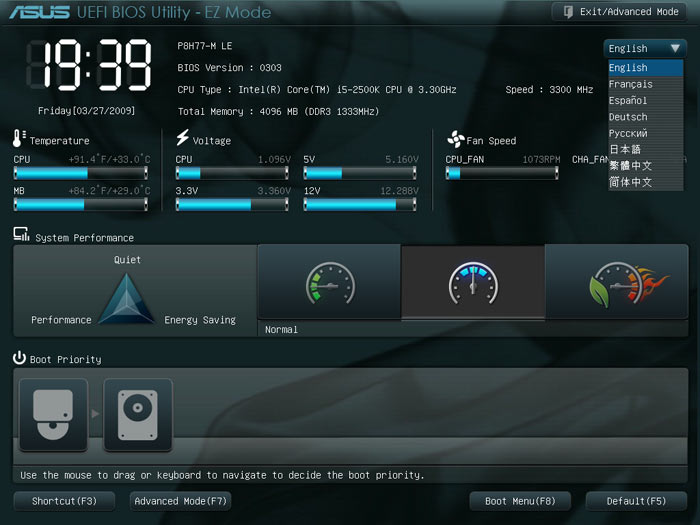The height and width of the screenshot is (525, 700).
Task: Click the 1.096V CPU voltage value
Action: (x=274, y=159)
